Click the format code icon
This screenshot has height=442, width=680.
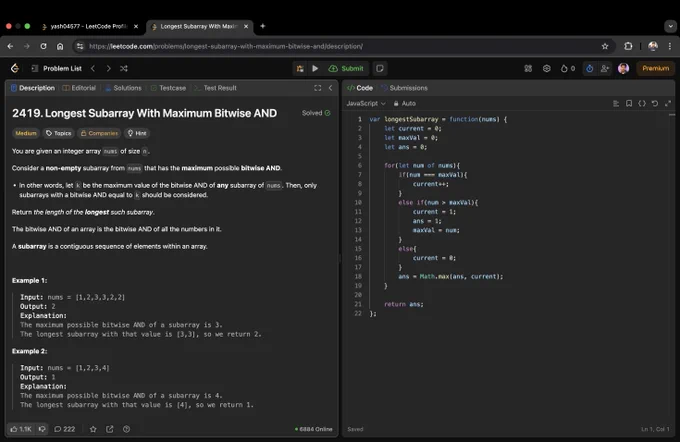[616, 104]
